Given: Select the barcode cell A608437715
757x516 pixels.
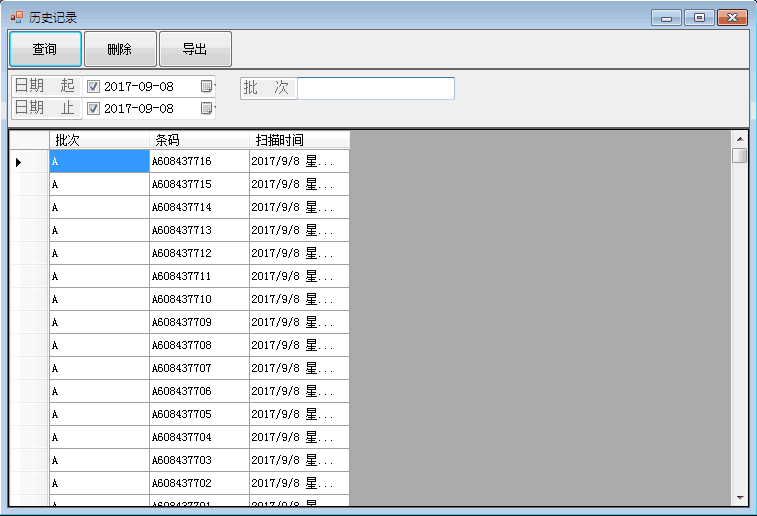Looking at the screenshot, I should tap(199, 185).
